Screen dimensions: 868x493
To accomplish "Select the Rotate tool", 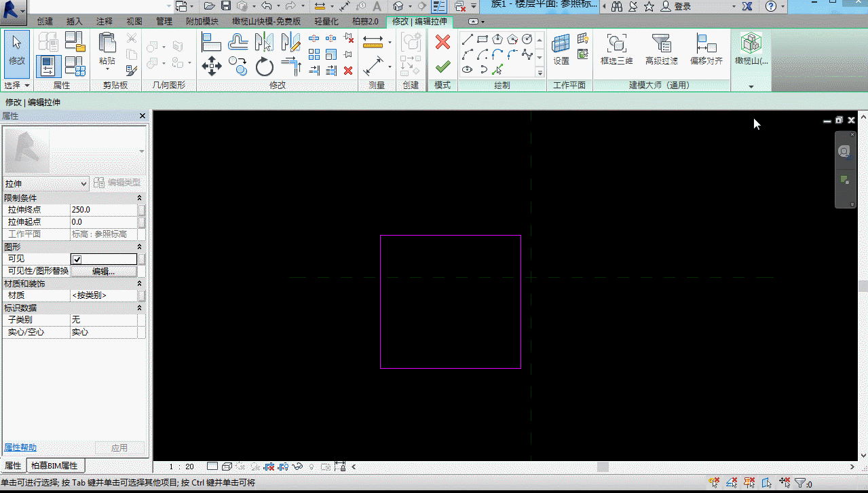I will (264, 67).
